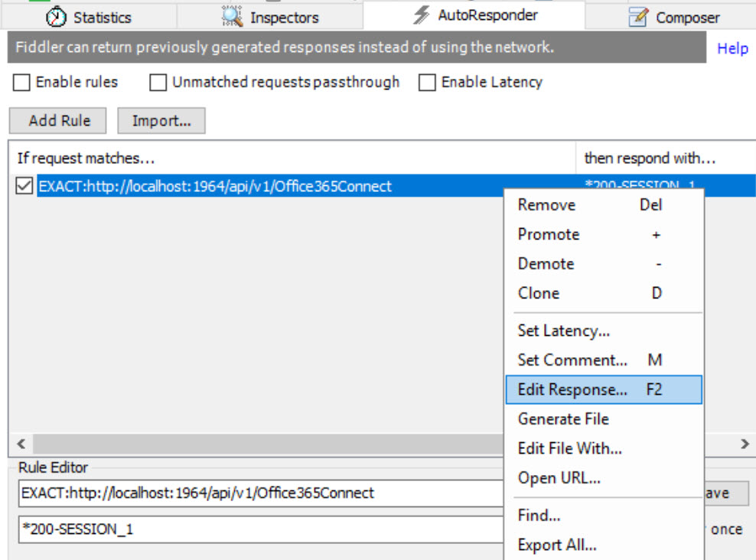Click the Inspectors magnifier icon
Viewport: 756px width, 560px height.
pos(232,17)
